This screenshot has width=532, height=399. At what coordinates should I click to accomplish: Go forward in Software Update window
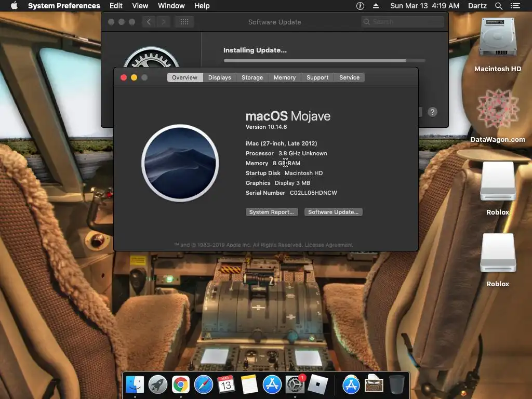click(163, 22)
